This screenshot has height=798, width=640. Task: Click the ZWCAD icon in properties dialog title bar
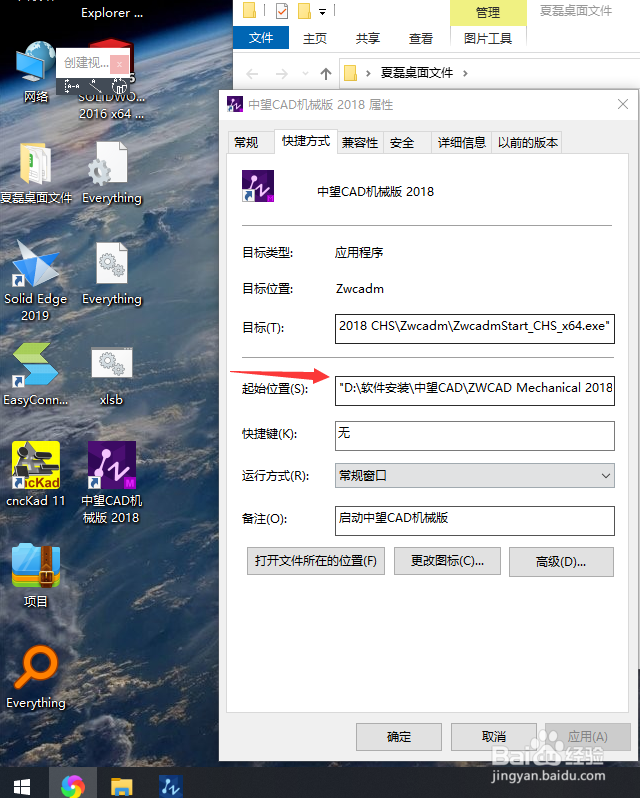point(235,104)
